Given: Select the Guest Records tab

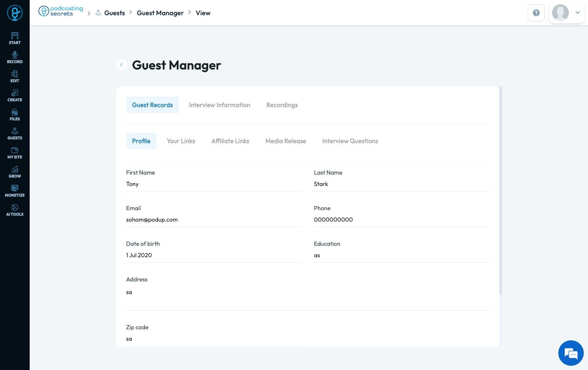Looking at the screenshot, I should (x=153, y=105).
